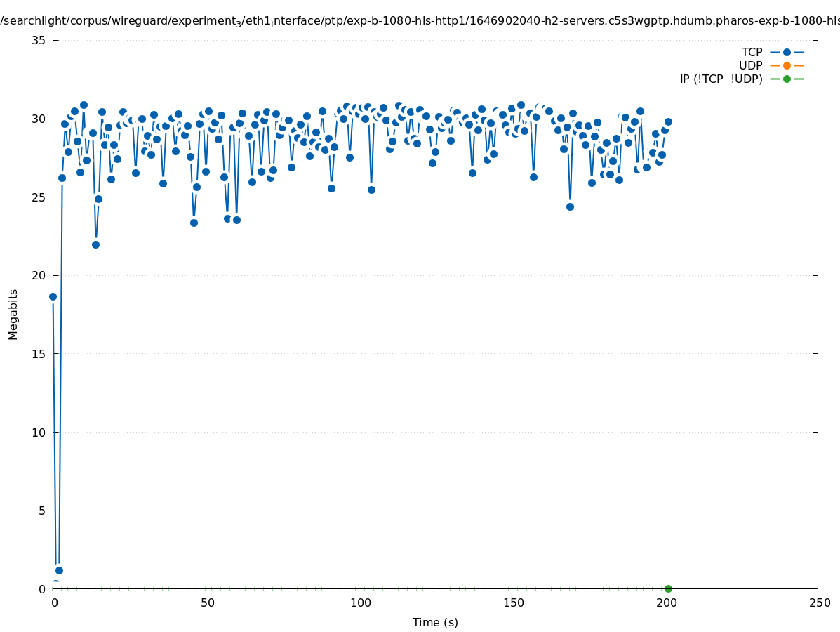Select the final TCP data point near 200 seconds
This screenshot has height=632, width=840.
668,121
